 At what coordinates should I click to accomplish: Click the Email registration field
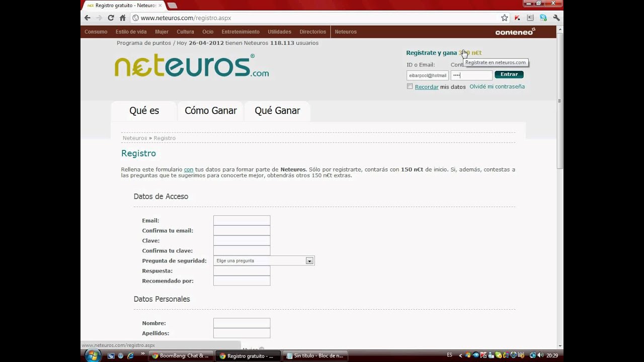[x=242, y=220]
